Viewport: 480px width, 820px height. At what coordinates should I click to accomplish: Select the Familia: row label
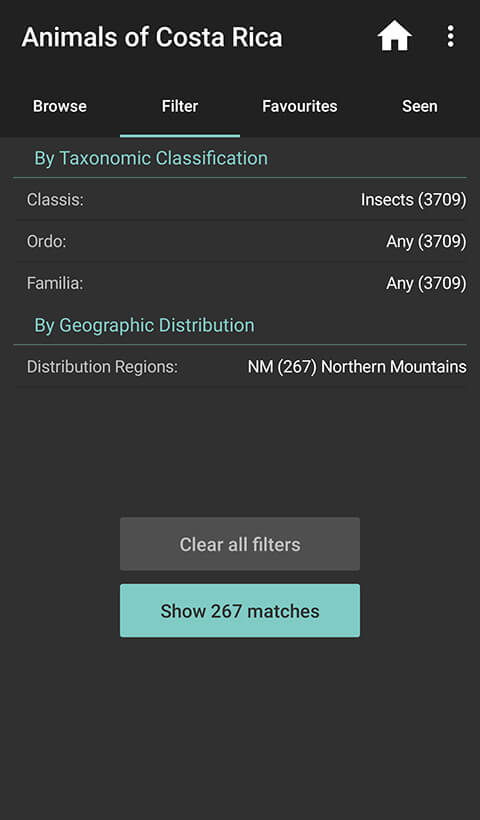pos(55,283)
